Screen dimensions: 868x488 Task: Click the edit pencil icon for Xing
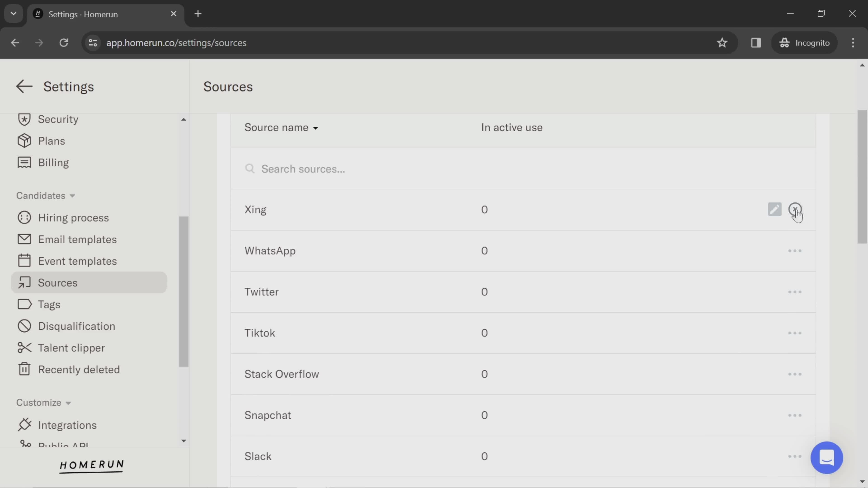point(774,209)
